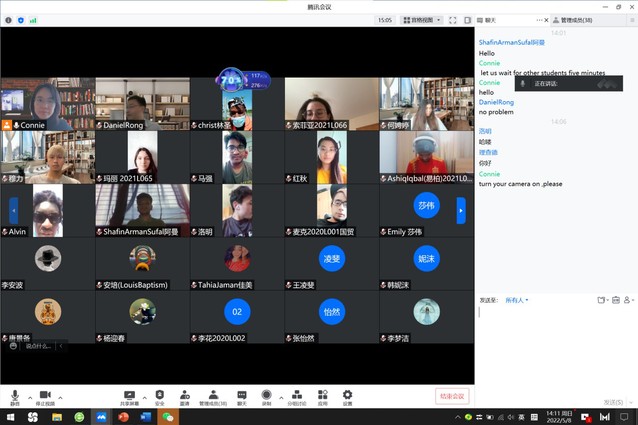Screen dimensions: 638x425
Task: Click the 邀请 invite icon
Action: pyautogui.click(x=185, y=396)
